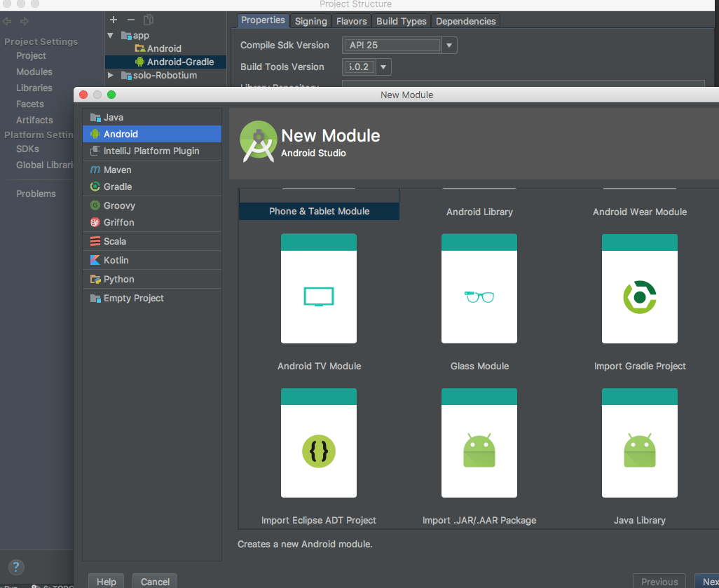Open Build Tools Version dropdown
The height and width of the screenshot is (588, 719).
point(383,67)
